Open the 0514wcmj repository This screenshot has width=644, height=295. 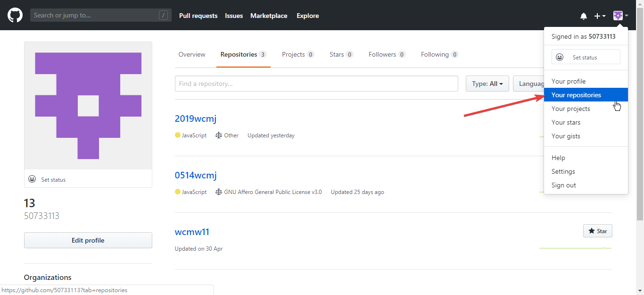[x=196, y=175]
